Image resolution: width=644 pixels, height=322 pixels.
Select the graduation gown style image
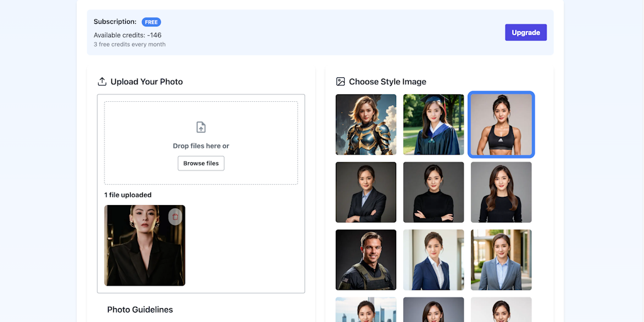point(433,125)
